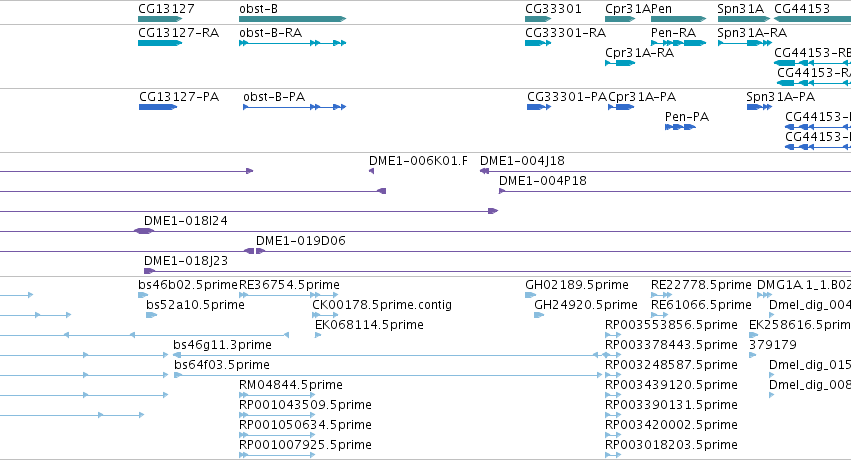Click EST bs46g11.3prime
The image size is (851, 460).
tap(223, 345)
